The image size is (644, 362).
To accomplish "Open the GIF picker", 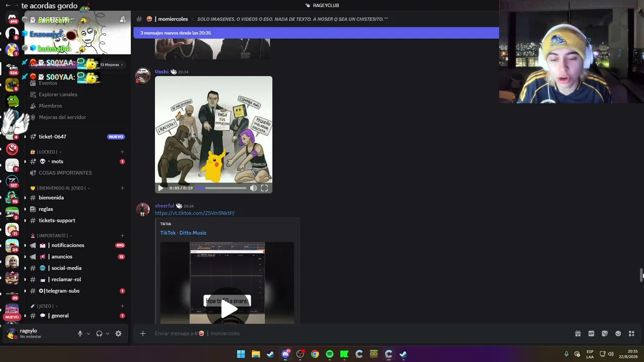I will (x=591, y=333).
